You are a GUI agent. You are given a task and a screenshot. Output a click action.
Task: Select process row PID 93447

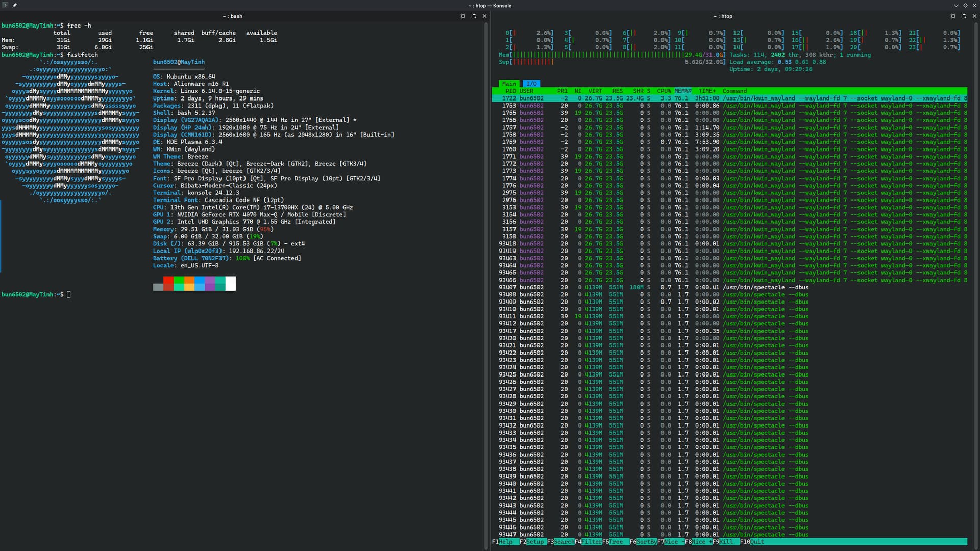pyautogui.click(x=729, y=534)
